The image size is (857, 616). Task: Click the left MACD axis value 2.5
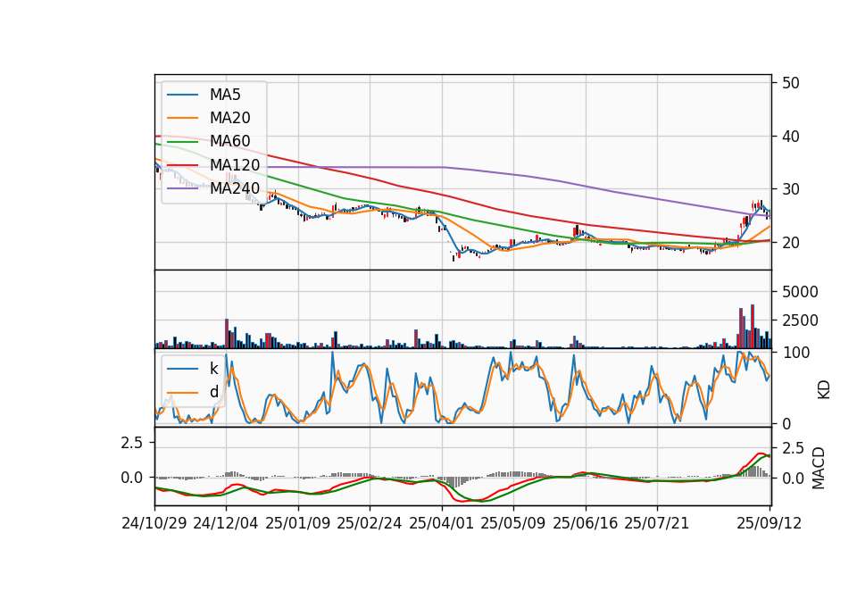pyautogui.click(x=132, y=443)
